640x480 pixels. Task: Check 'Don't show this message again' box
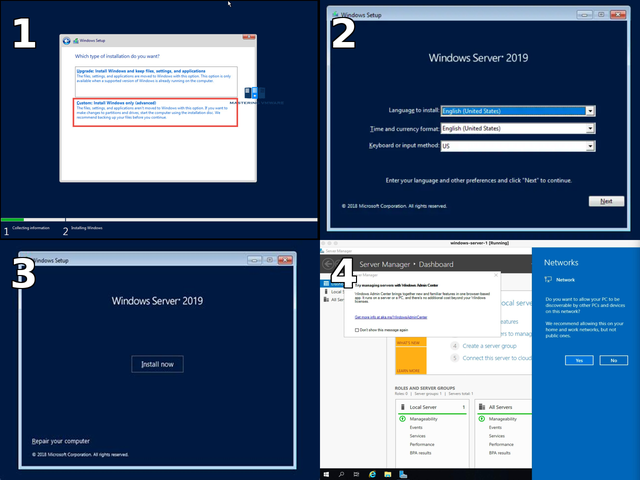(358, 329)
